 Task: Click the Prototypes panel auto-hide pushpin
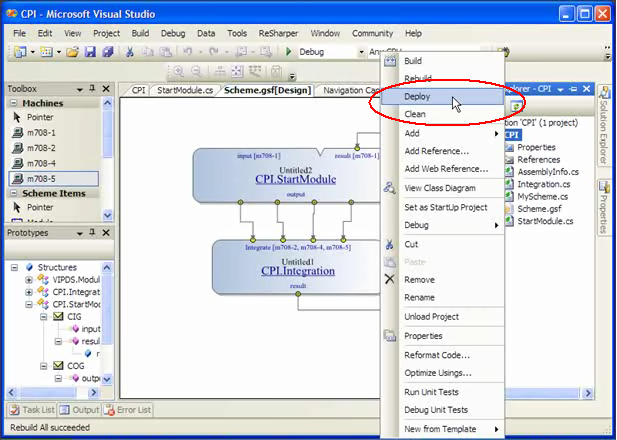coord(92,233)
